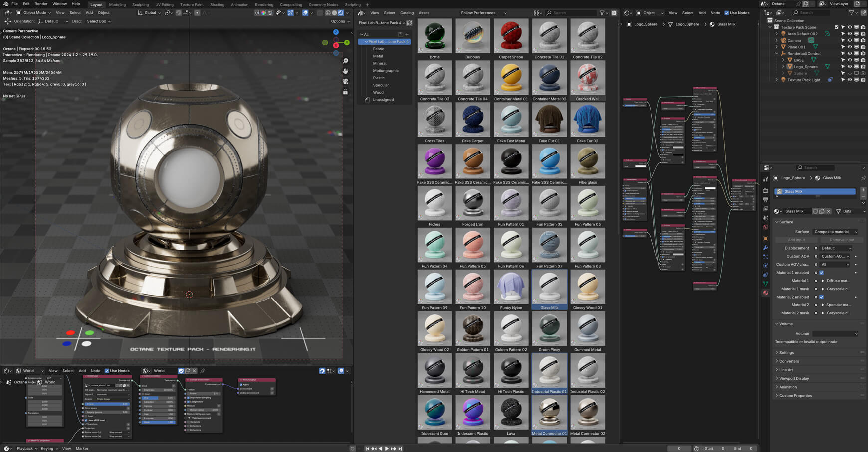The height and width of the screenshot is (452, 868).
Task: Select the Container Metal 01 asset
Action: (x=511, y=81)
